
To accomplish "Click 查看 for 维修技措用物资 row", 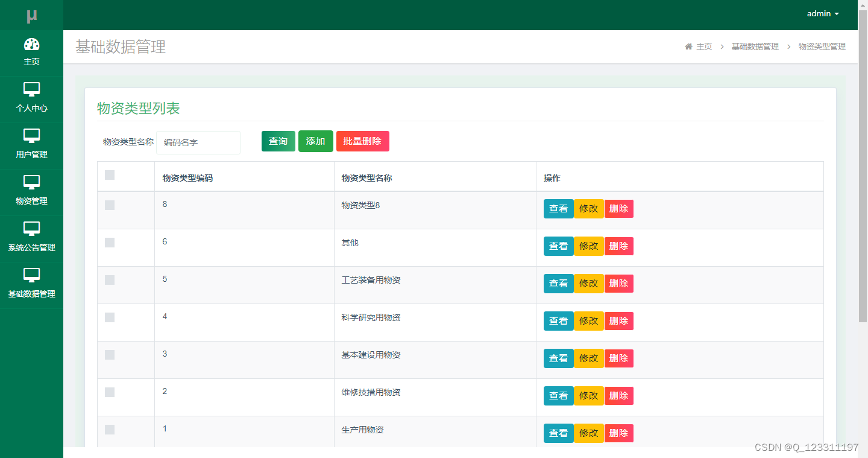I will (559, 396).
